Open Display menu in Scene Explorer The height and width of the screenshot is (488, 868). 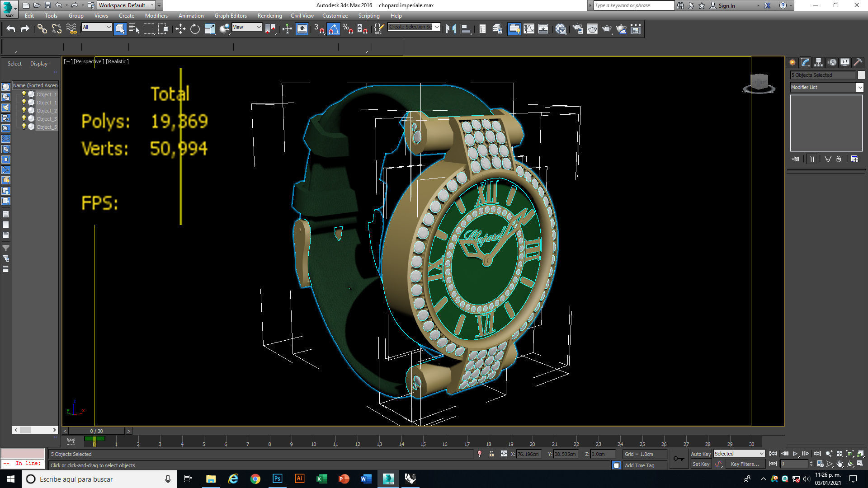point(39,64)
